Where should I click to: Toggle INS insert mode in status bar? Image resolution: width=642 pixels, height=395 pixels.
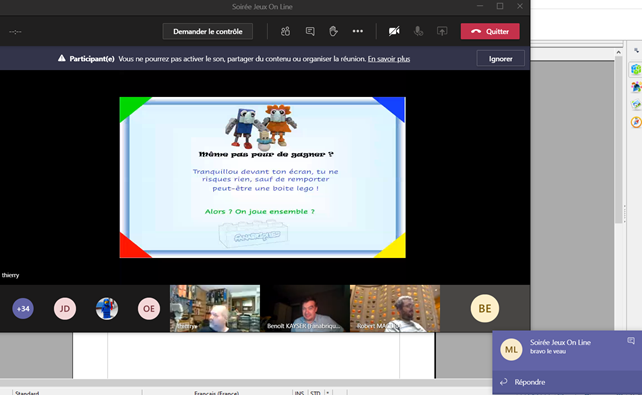click(299, 393)
